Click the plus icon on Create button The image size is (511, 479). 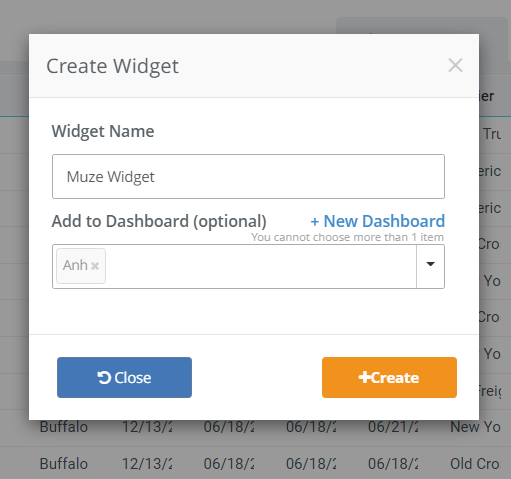(365, 377)
